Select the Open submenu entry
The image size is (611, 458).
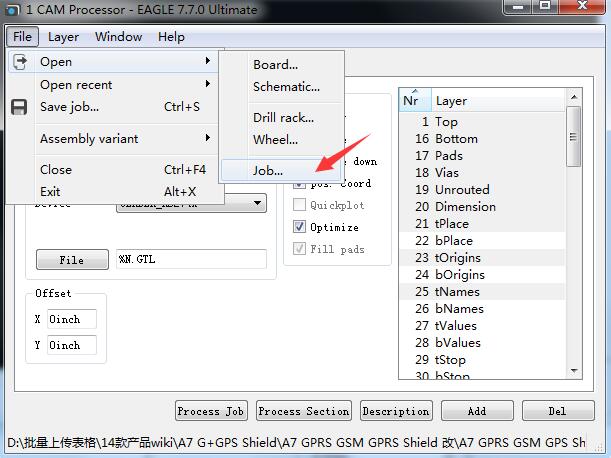click(113, 62)
